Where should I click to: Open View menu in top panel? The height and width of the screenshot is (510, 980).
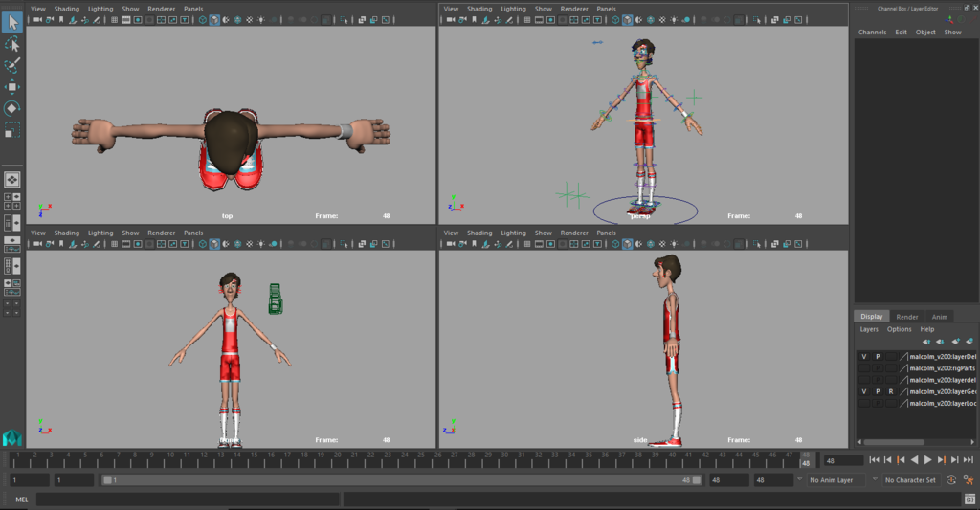(x=38, y=9)
